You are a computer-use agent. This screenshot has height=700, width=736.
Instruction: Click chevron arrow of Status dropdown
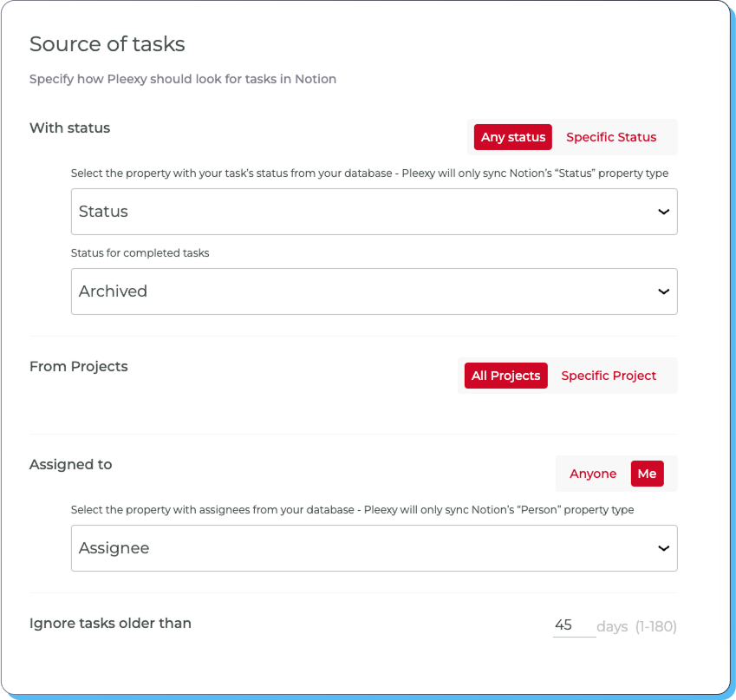(663, 212)
